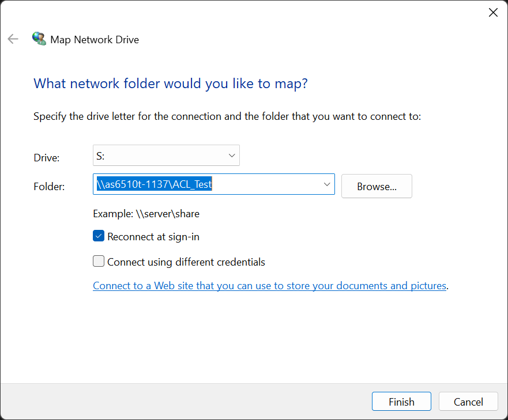The width and height of the screenshot is (508, 420).
Task: Enable Connect using different credentials checkbox
Action: [x=99, y=261]
